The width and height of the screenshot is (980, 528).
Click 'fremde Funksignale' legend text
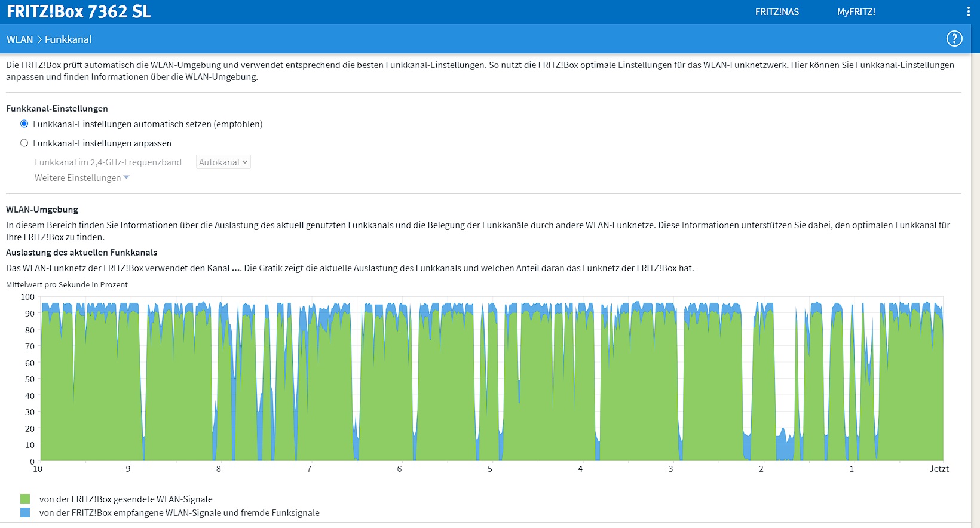277,513
